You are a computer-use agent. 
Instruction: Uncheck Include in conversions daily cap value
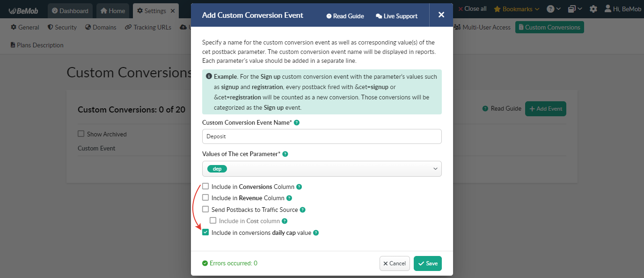[205, 232]
